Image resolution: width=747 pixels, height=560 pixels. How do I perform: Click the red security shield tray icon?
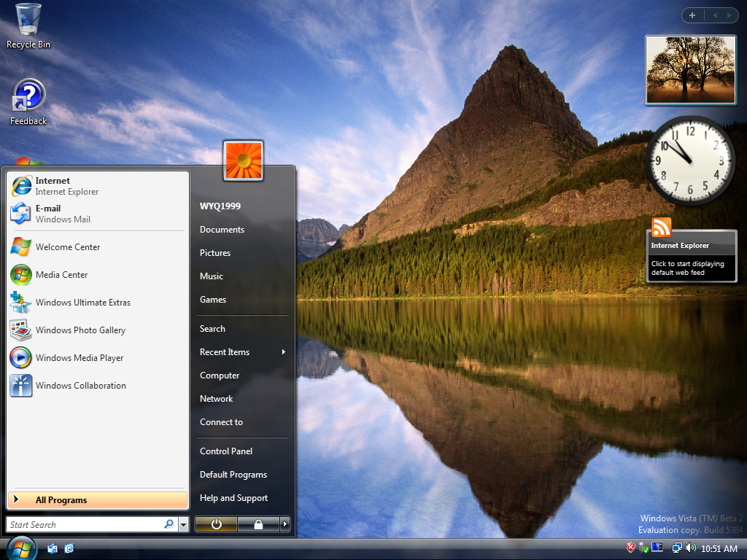[x=631, y=548]
